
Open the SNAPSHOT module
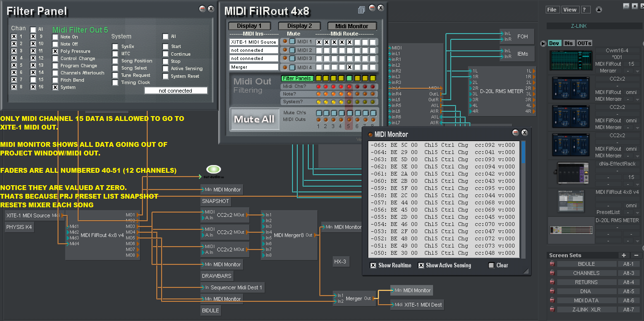[x=215, y=201]
